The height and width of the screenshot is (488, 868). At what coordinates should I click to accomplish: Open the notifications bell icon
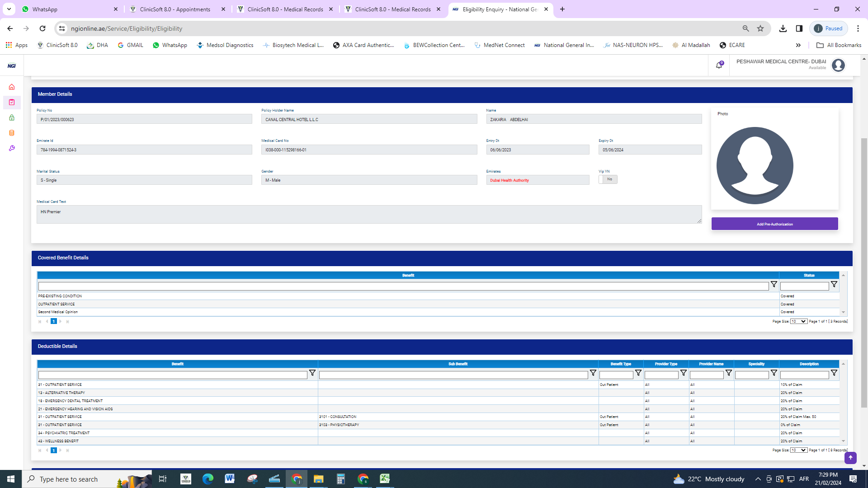tap(719, 66)
